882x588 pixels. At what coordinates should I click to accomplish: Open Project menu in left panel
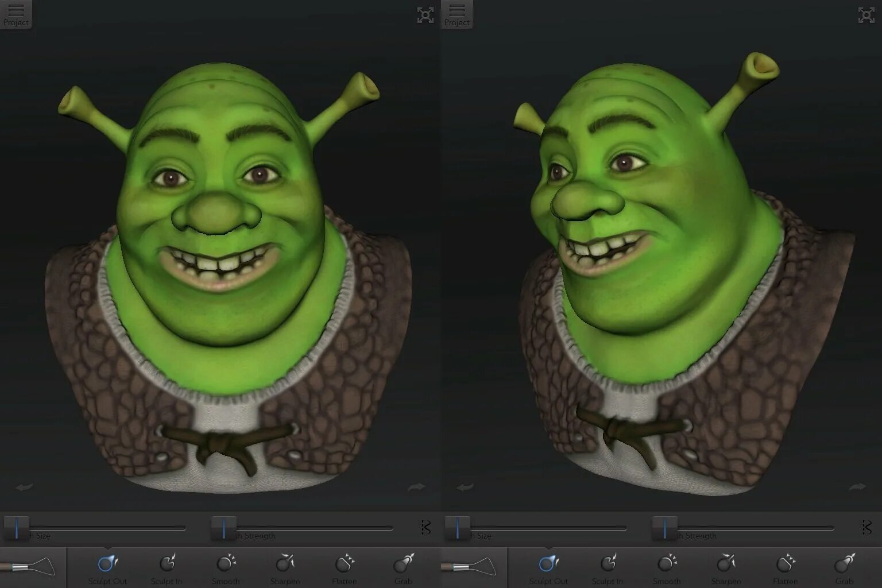pos(16,14)
